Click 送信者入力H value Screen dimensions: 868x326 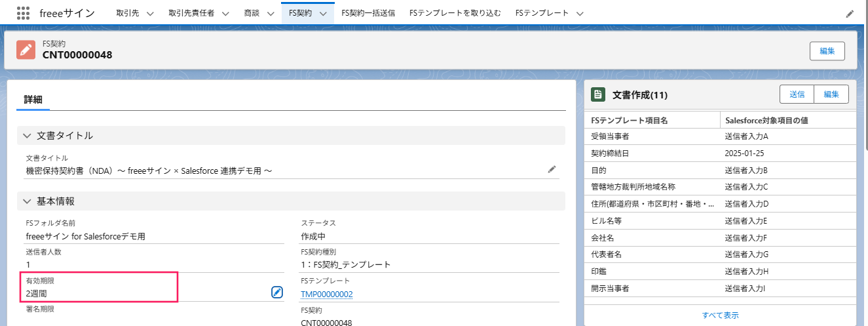[746, 271]
